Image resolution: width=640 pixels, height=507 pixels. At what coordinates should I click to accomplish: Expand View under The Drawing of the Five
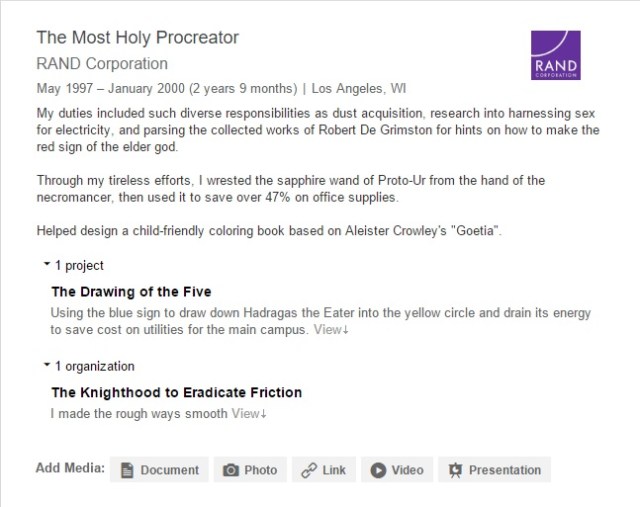(x=331, y=329)
